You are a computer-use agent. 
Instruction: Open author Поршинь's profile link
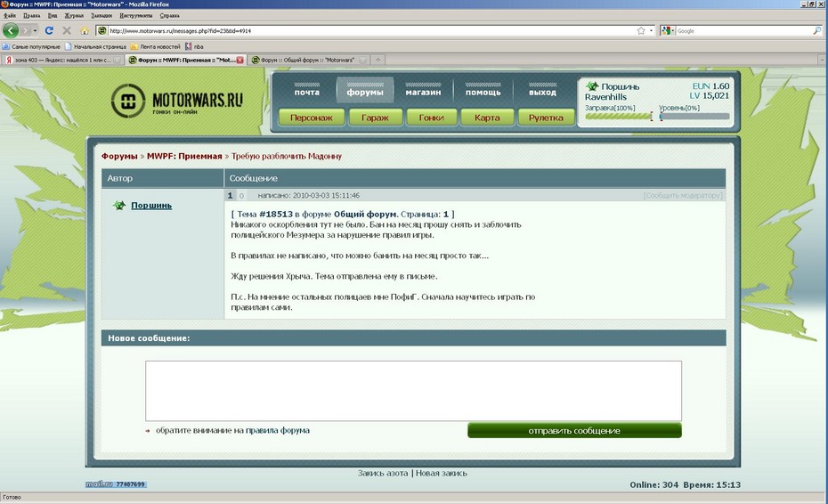point(151,205)
